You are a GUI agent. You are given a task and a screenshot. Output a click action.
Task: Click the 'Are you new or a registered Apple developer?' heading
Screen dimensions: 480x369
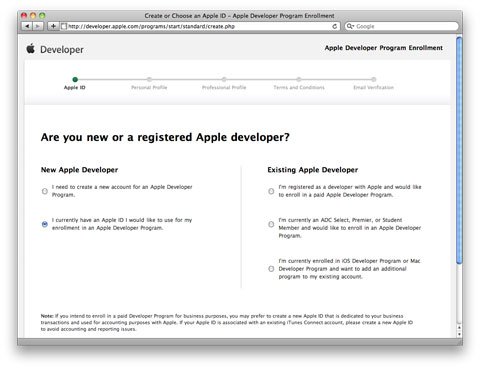click(x=165, y=137)
